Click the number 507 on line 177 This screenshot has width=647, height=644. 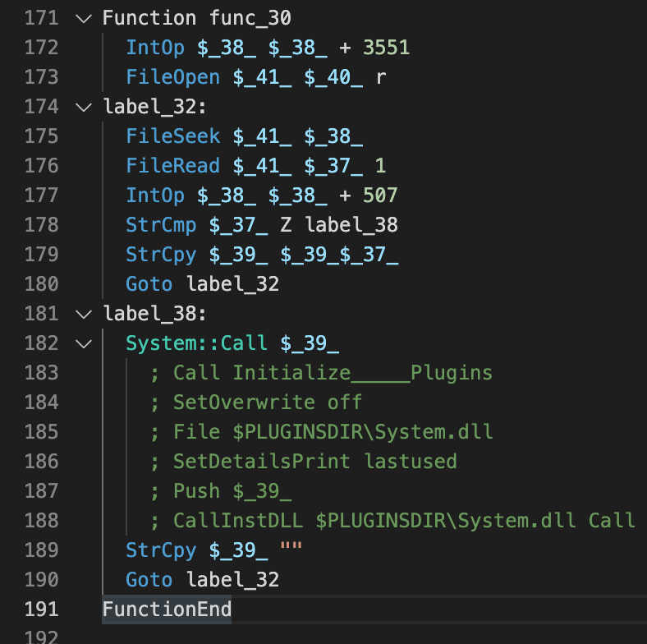(x=380, y=195)
